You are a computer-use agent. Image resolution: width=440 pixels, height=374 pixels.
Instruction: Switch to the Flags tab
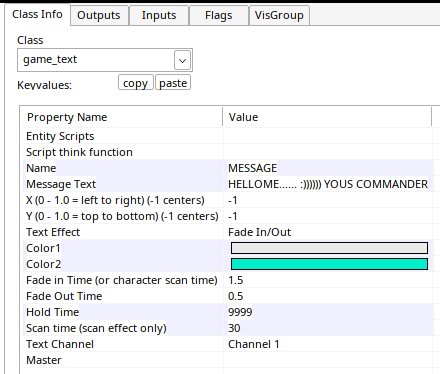click(x=218, y=15)
